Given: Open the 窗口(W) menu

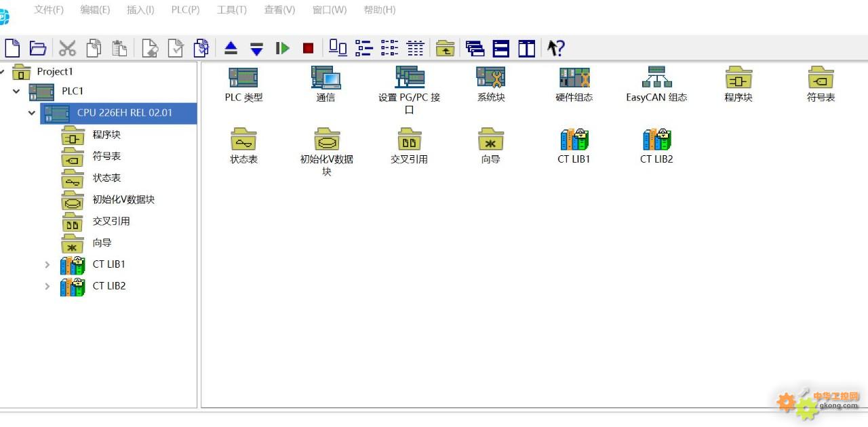Looking at the screenshot, I should (330, 9).
